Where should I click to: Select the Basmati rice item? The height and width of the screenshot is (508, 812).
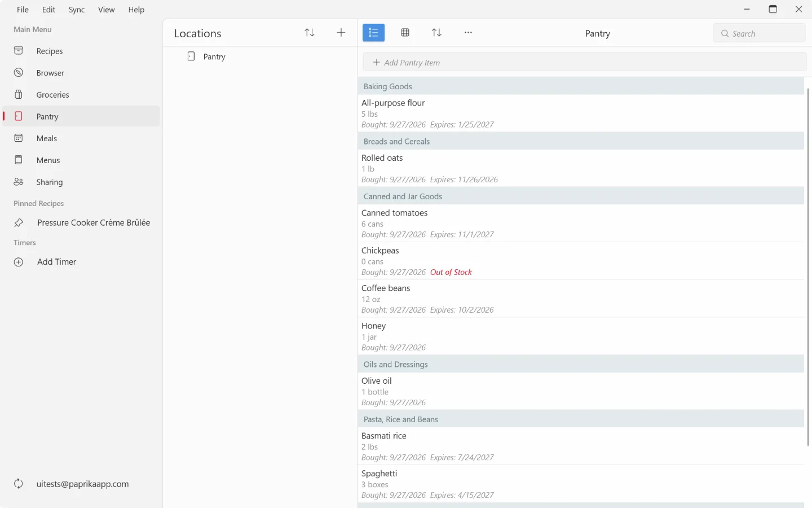coord(581,446)
